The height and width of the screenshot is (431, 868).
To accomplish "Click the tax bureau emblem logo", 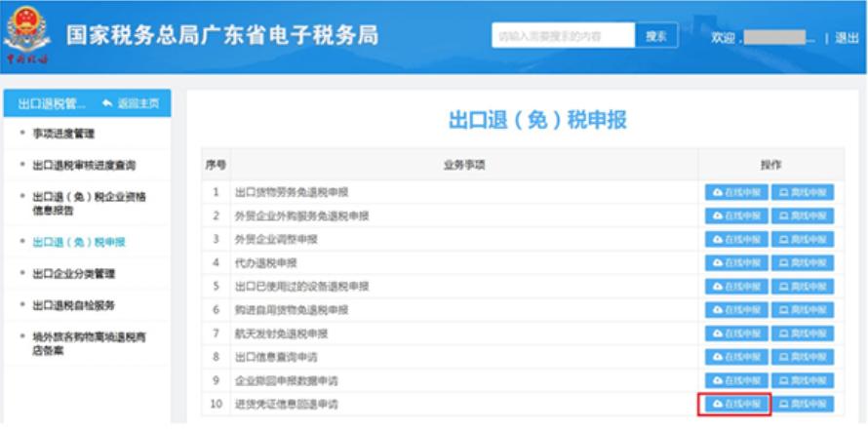I will tap(26, 36).
